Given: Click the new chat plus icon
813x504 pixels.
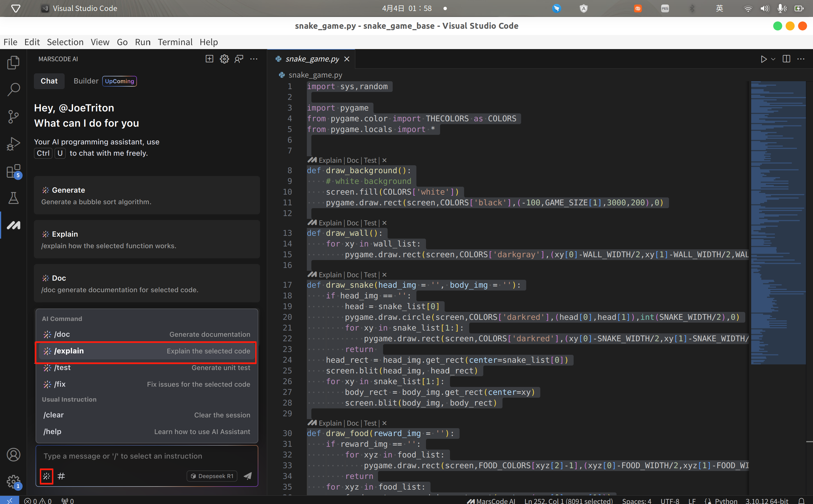Looking at the screenshot, I should pyautogui.click(x=209, y=59).
